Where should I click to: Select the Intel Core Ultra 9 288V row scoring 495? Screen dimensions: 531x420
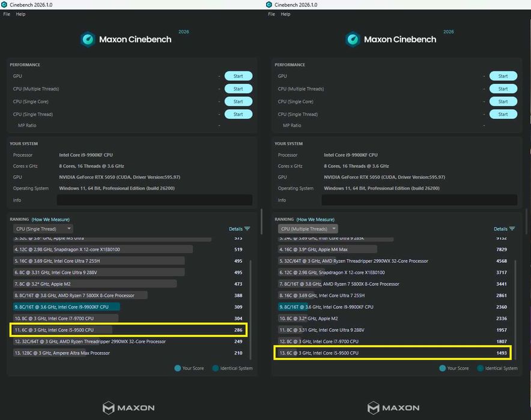[x=129, y=272]
